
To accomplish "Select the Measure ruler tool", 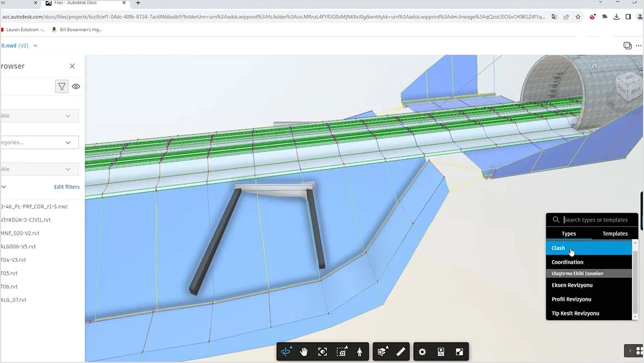I will point(401,351).
